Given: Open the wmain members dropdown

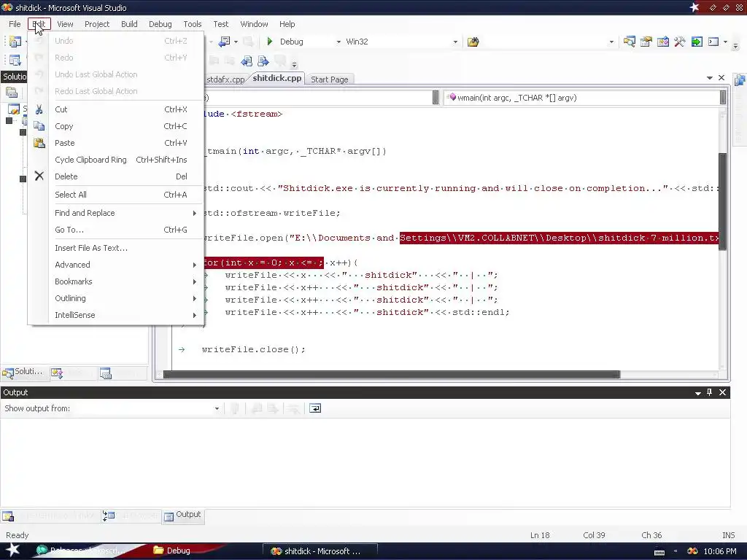Looking at the screenshot, I should [x=723, y=98].
